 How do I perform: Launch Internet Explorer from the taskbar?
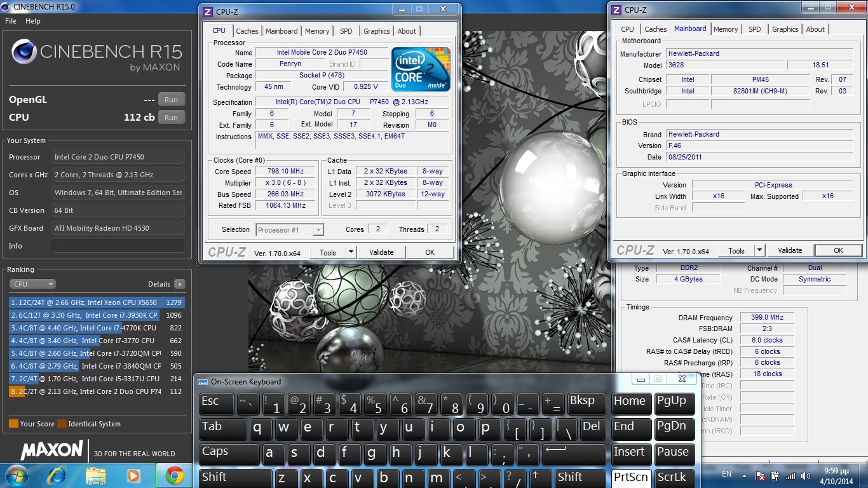(x=56, y=475)
